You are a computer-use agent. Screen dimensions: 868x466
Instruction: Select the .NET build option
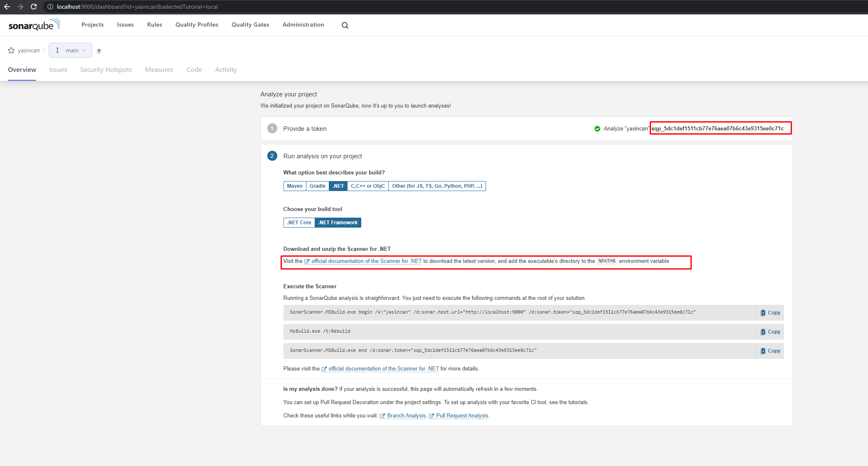[x=338, y=186]
